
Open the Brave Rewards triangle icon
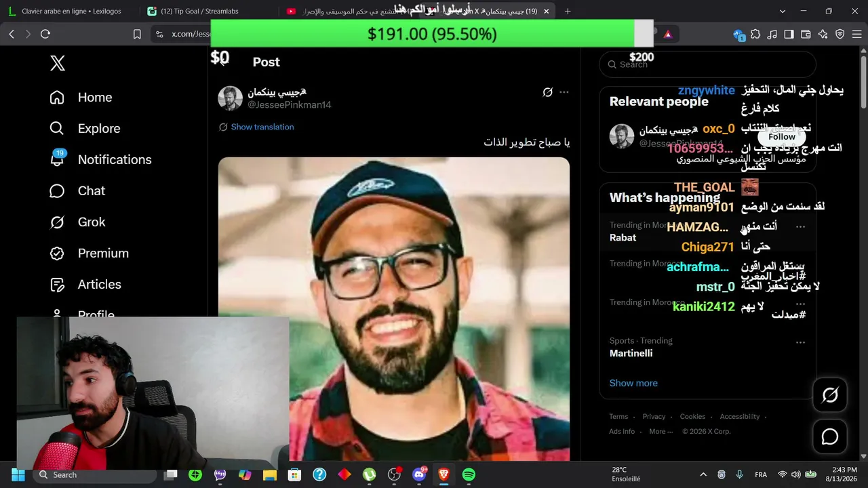pos(668,34)
